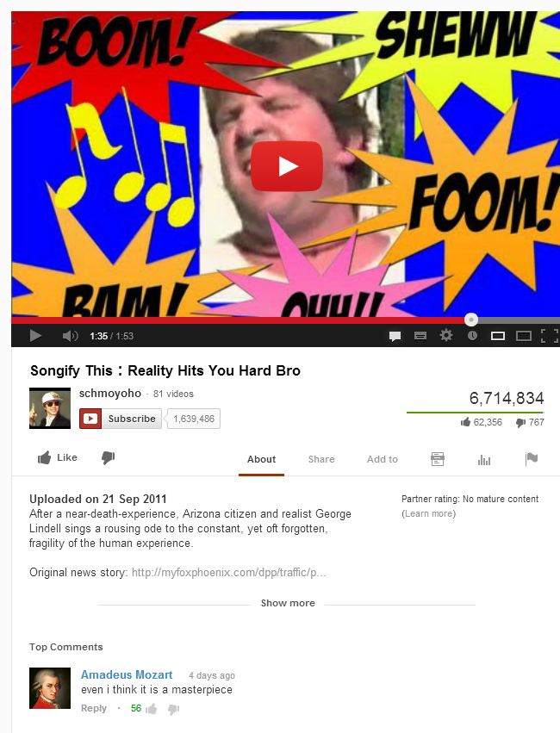Open the player settings gear
The height and width of the screenshot is (733, 560).
pyautogui.click(x=446, y=335)
